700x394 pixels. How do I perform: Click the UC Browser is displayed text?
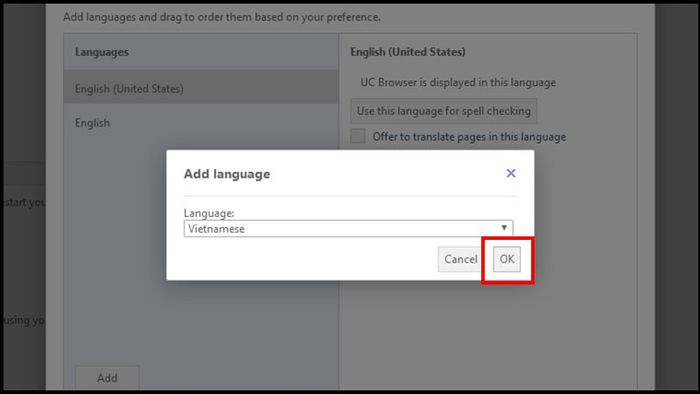tap(458, 83)
